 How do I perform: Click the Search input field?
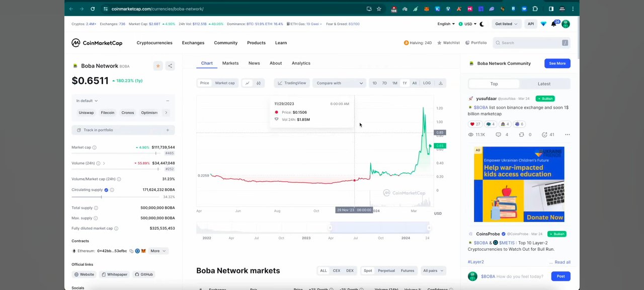[x=531, y=43]
